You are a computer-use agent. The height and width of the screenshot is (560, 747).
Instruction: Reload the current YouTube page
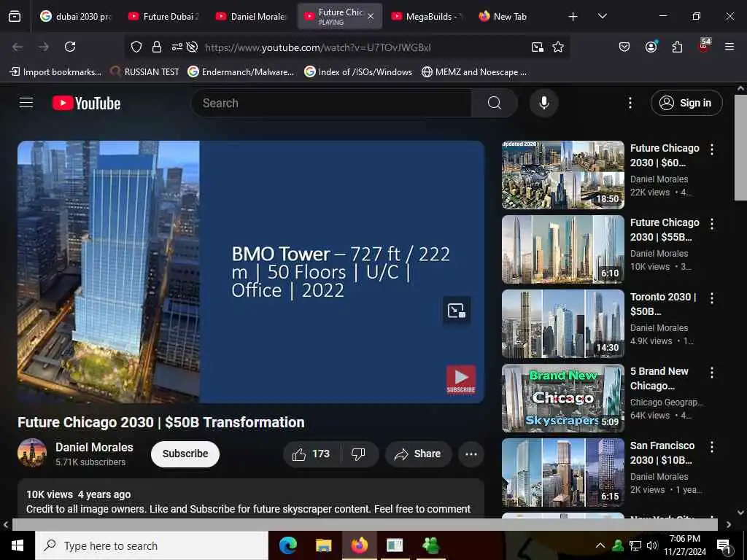[70, 47]
